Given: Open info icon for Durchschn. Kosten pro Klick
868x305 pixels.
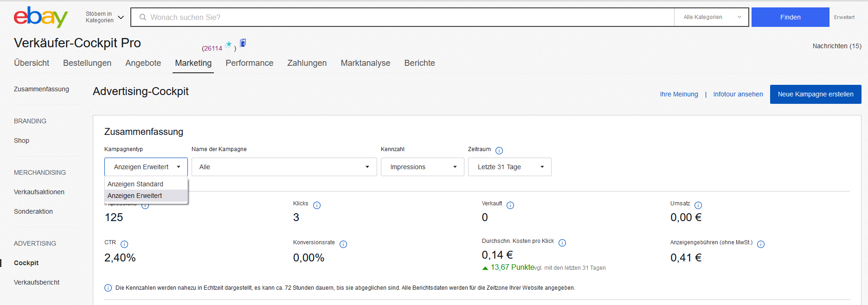Looking at the screenshot, I should point(562,243).
